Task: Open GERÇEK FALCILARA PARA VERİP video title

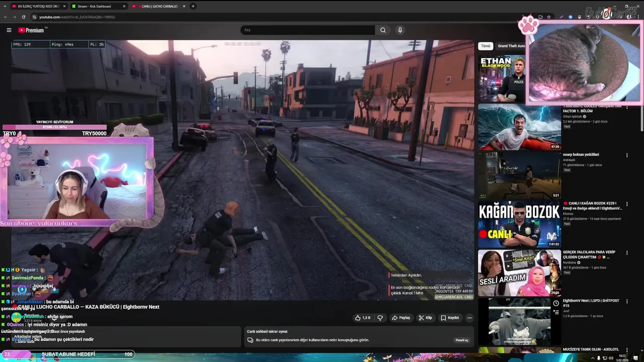Action: (x=589, y=254)
